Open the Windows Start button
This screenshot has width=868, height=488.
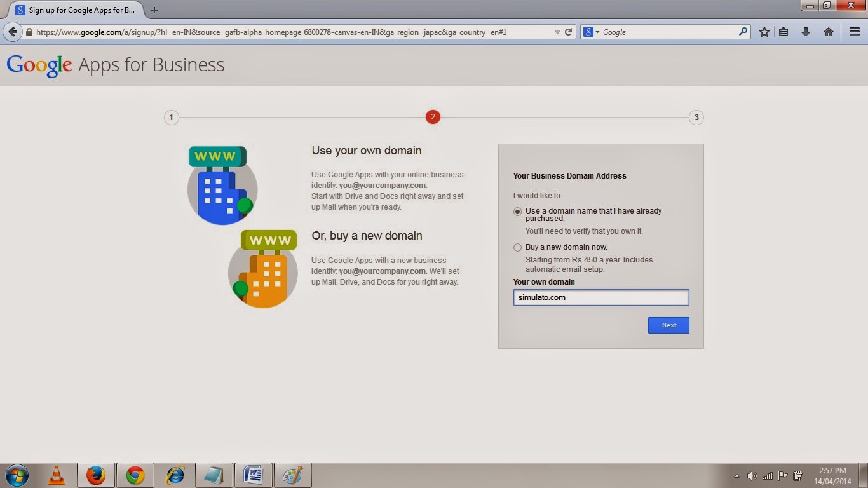pyautogui.click(x=17, y=475)
